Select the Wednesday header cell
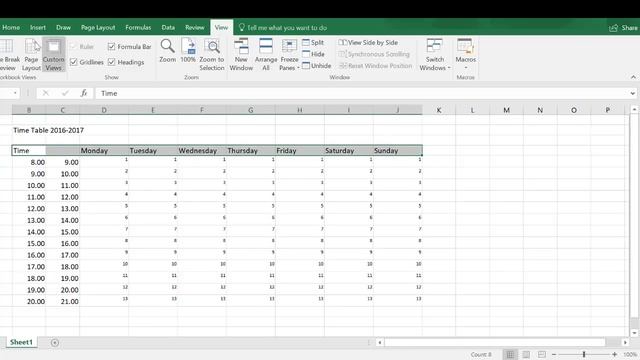640x360 pixels. click(x=202, y=151)
